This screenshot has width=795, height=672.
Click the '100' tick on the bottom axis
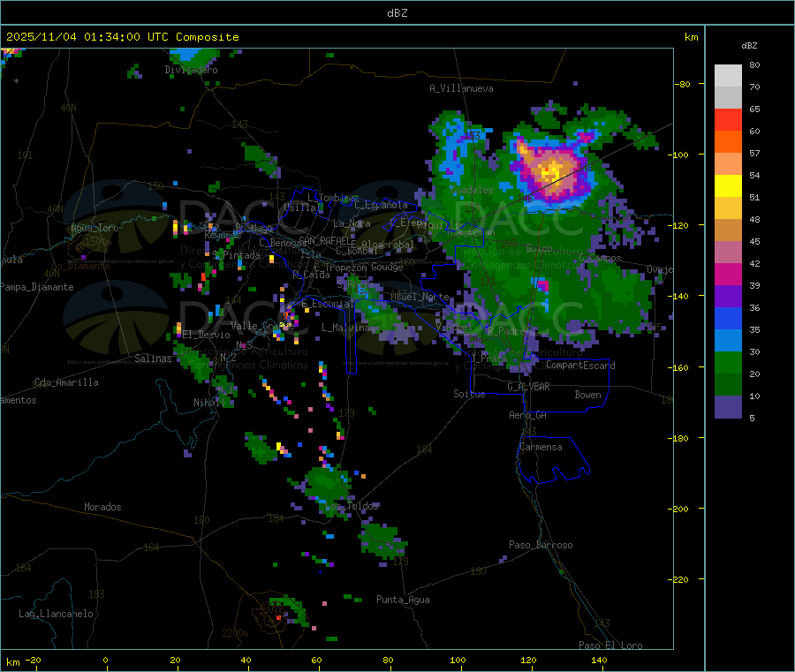[x=458, y=660]
